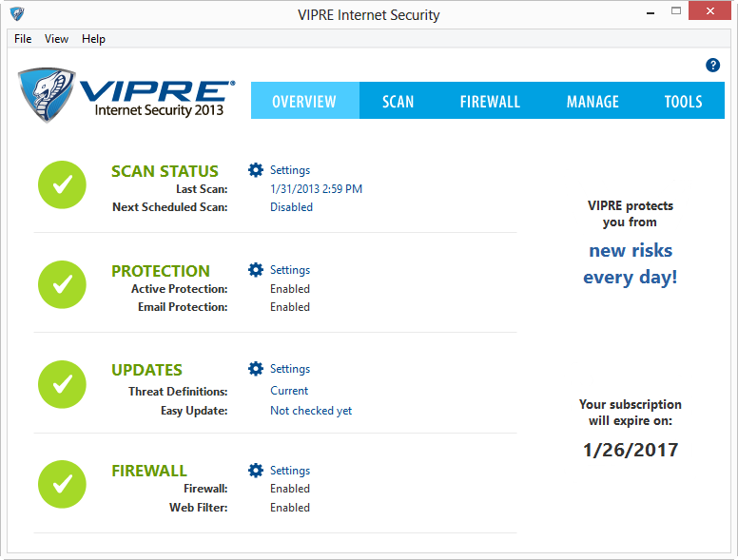Switch to the Firewall tab
Image resolution: width=738 pixels, height=560 pixels.
[490, 102]
